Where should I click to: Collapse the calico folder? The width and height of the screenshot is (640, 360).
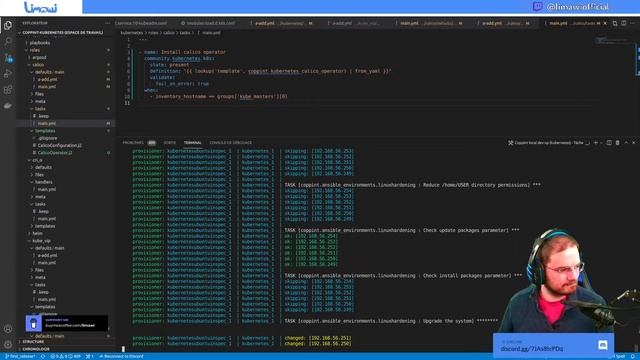click(38, 65)
